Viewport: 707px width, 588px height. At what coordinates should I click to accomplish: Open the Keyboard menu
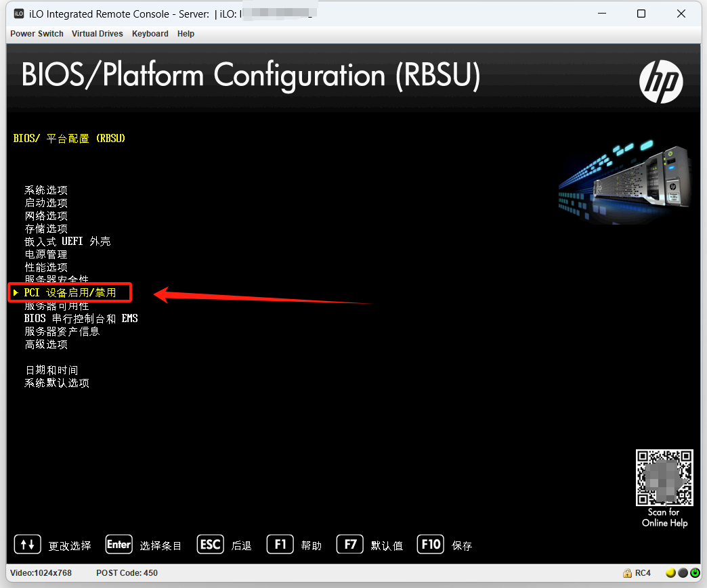point(150,34)
